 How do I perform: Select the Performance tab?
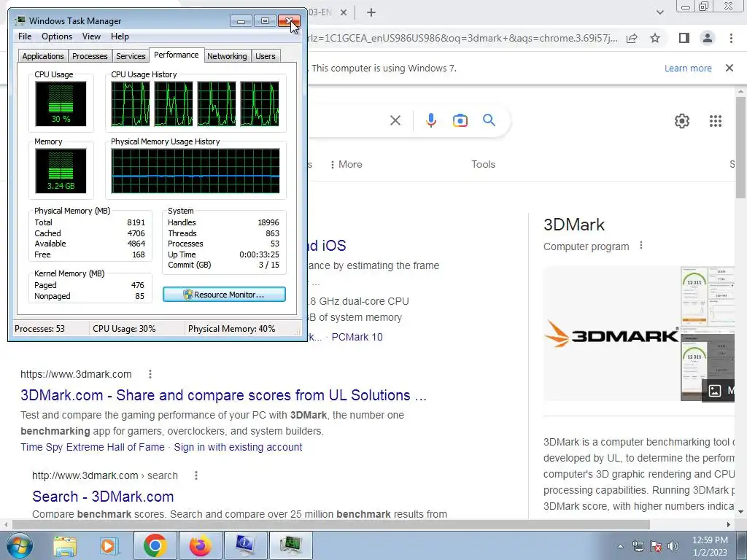[177, 55]
